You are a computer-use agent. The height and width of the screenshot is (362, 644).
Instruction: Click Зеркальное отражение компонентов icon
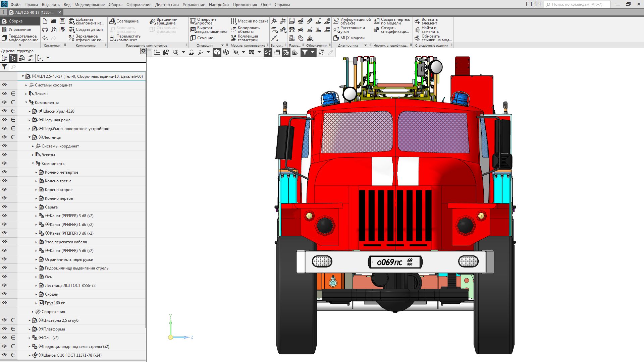(72, 38)
